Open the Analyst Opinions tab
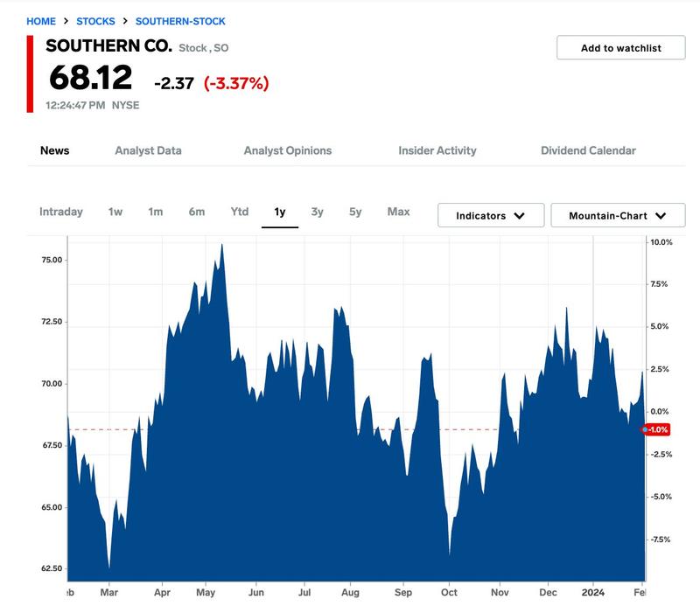This screenshot has width=700, height=613. click(288, 150)
